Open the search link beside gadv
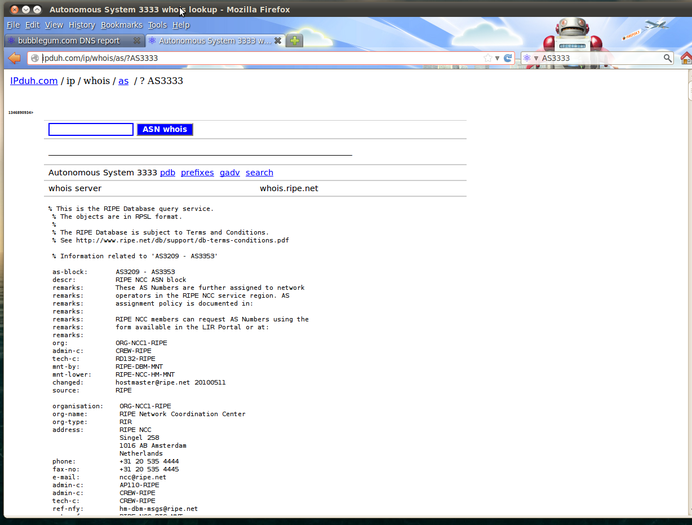 click(x=260, y=172)
